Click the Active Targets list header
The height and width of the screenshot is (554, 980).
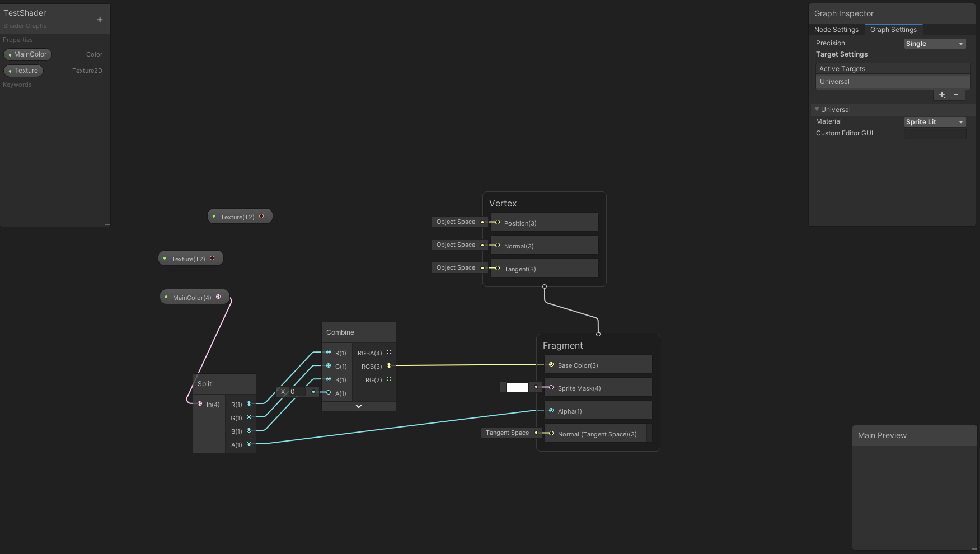coord(893,69)
